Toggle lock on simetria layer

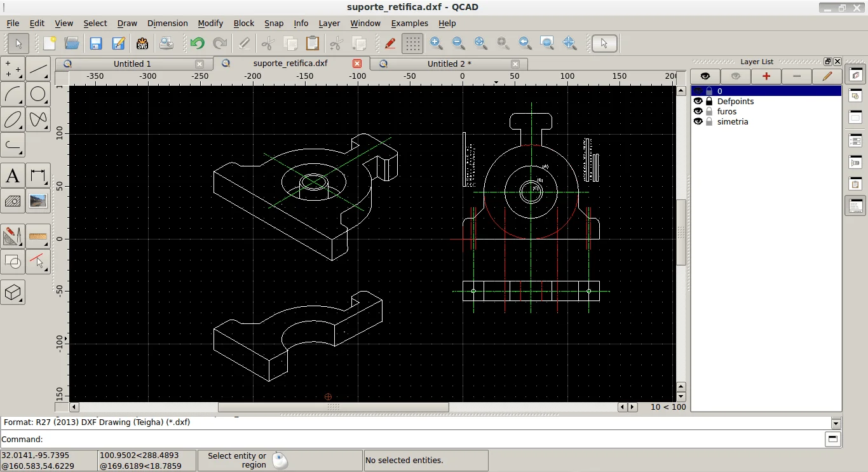click(x=709, y=122)
